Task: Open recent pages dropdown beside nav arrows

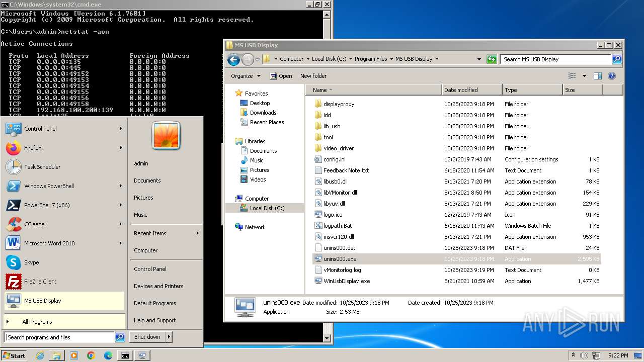Action: pos(257,60)
